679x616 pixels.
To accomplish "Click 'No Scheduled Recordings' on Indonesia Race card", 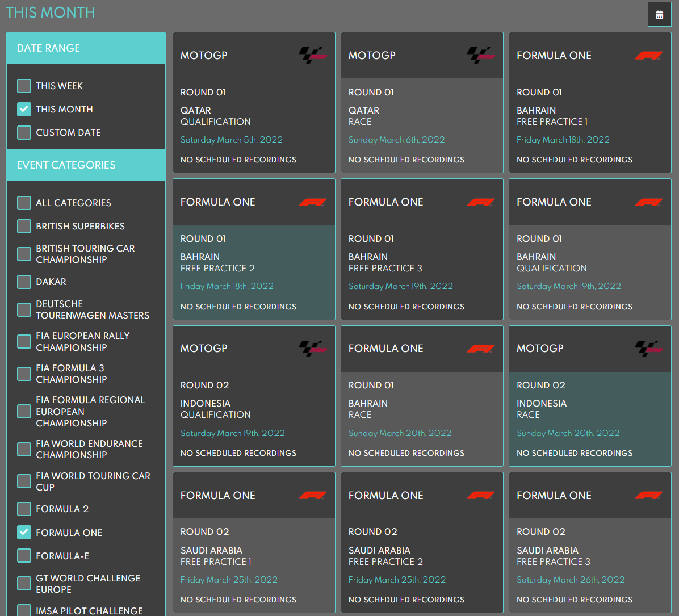I will pyautogui.click(x=574, y=452).
